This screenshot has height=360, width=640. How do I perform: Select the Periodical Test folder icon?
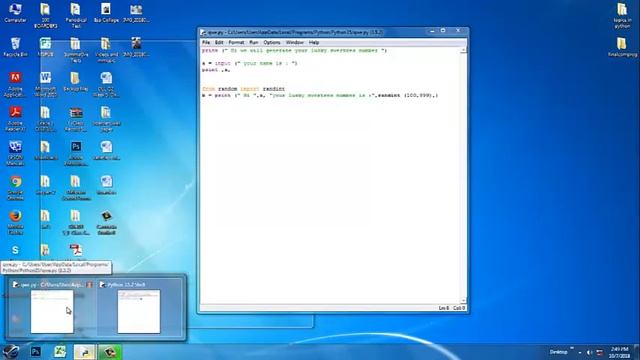[76, 16]
